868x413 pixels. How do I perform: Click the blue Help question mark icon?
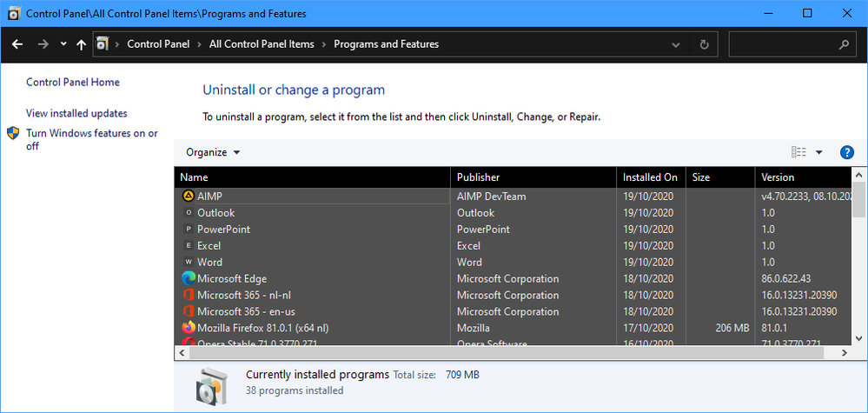point(847,152)
